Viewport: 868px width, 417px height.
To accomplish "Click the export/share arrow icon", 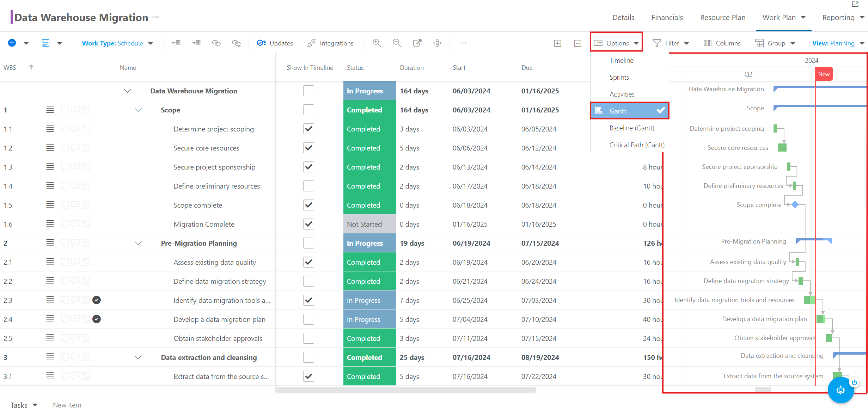I will 417,43.
